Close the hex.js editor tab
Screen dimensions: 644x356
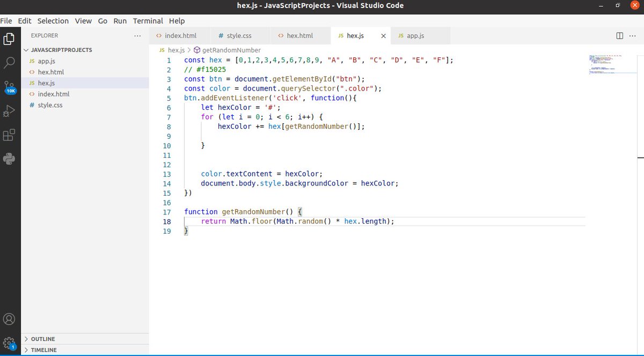383,36
